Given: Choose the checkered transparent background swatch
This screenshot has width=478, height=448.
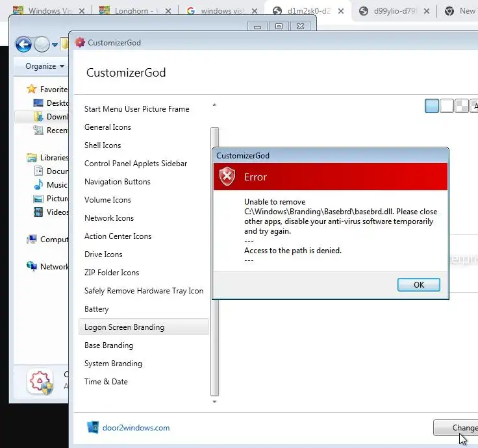Looking at the screenshot, I should tap(461, 106).
